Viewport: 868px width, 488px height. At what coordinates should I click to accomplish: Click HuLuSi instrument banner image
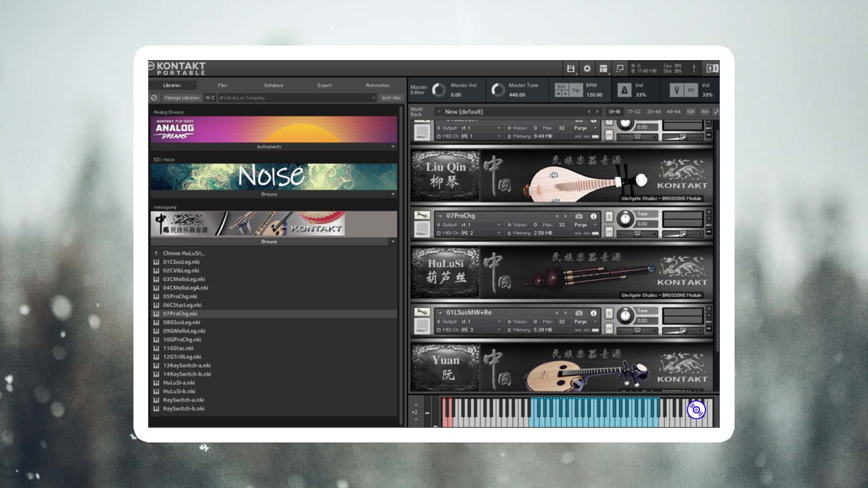561,273
